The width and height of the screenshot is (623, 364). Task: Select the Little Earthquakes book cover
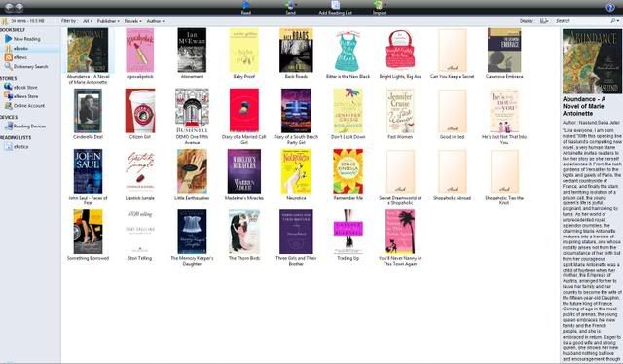192,171
